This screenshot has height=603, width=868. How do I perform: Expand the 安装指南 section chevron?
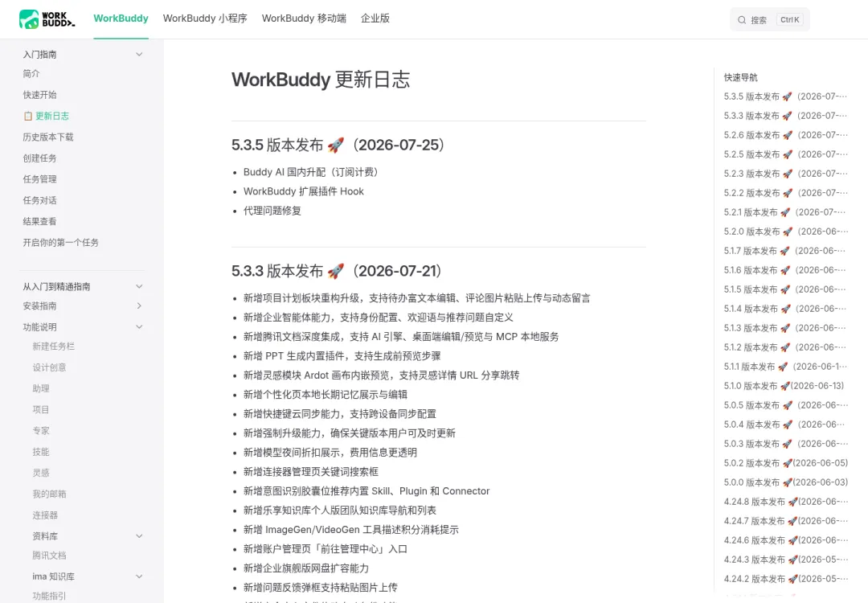pyautogui.click(x=140, y=306)
